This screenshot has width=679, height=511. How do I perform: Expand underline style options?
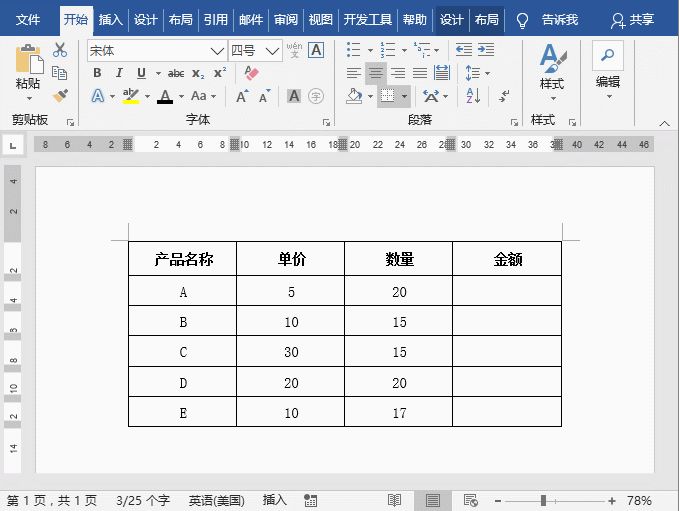tap(158, 73)
